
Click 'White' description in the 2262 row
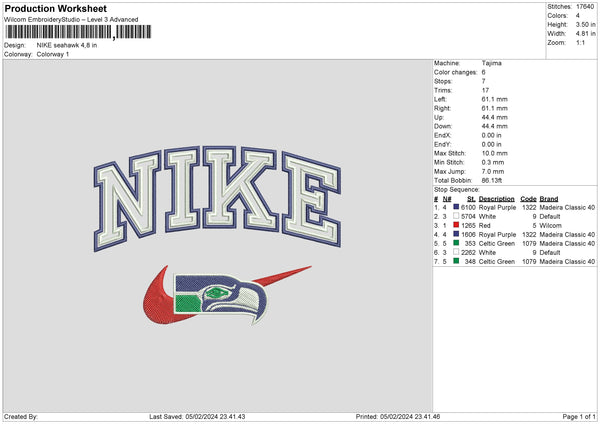[487, 253]
